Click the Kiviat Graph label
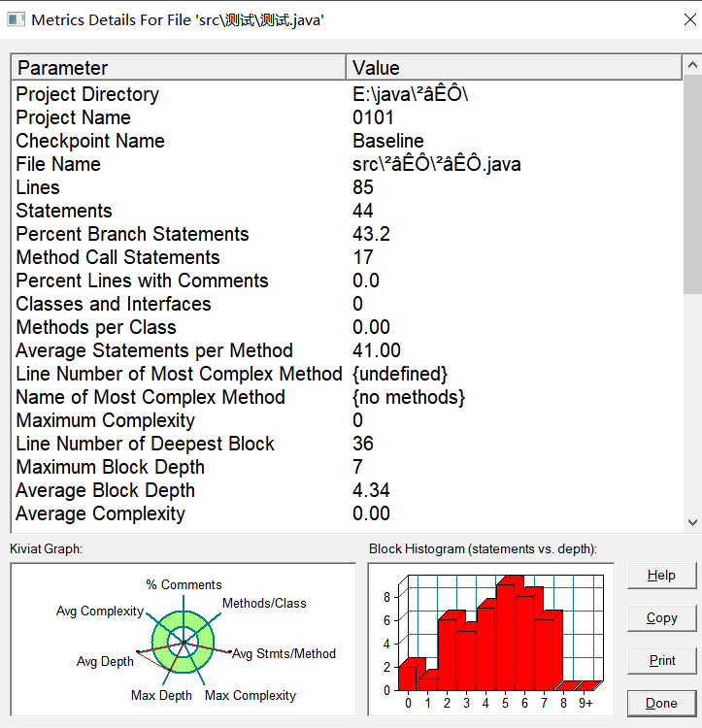 (46, 548)
